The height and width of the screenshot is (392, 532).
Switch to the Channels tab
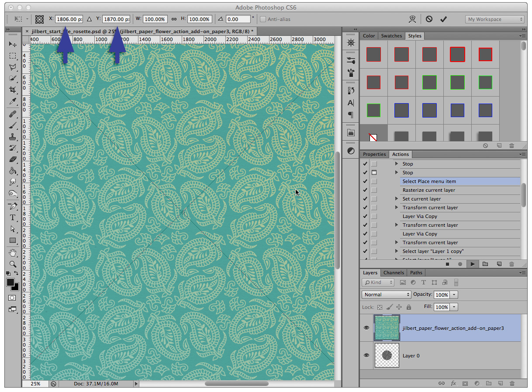pos(394,273)
